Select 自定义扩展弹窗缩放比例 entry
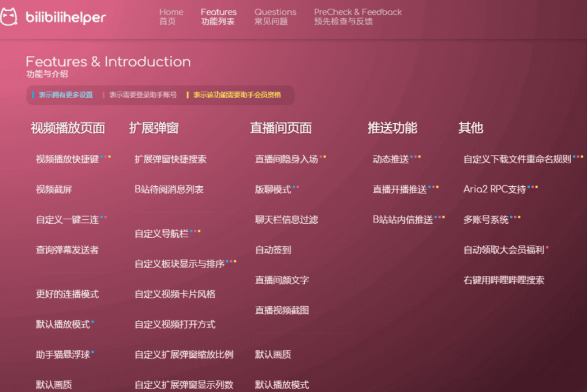The width and height of the screenshot is (587, 392). pos(184,355)
